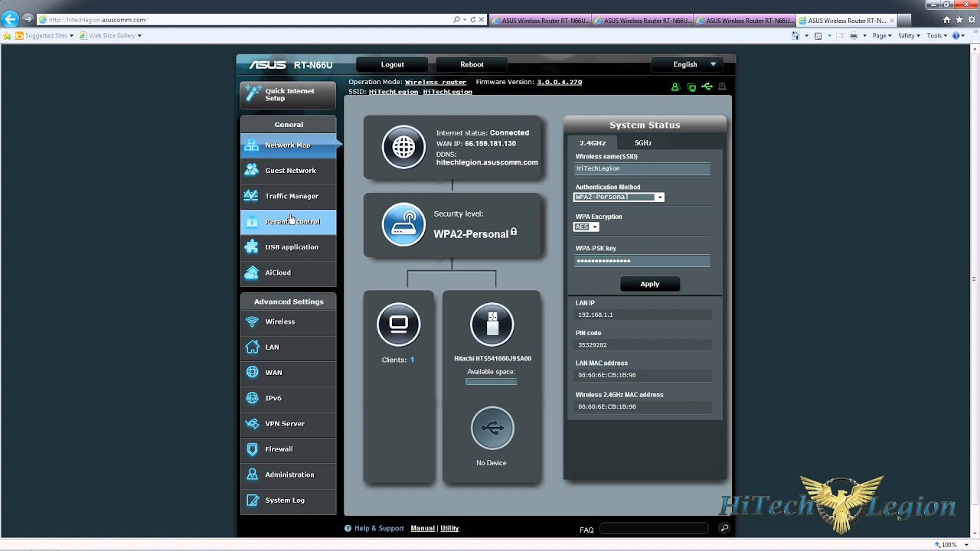Open firmware version 3.0.0.4.270 link
Image resolution: width=980 pixels, height=551 pixels.
click(x=559, y=83)
